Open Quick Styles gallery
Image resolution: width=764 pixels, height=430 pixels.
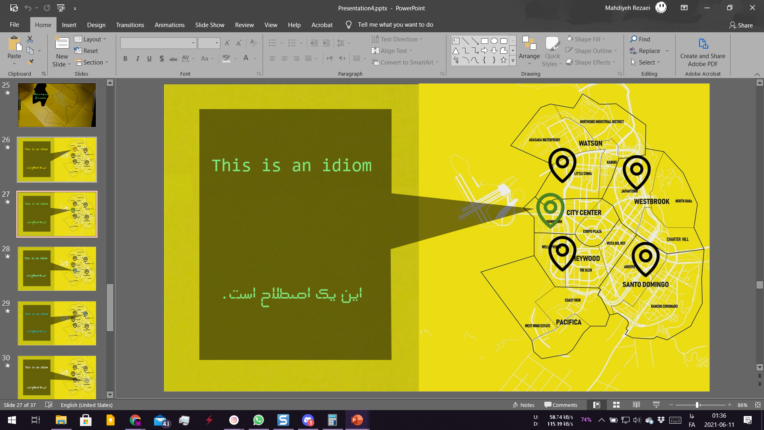click(552, 51)
